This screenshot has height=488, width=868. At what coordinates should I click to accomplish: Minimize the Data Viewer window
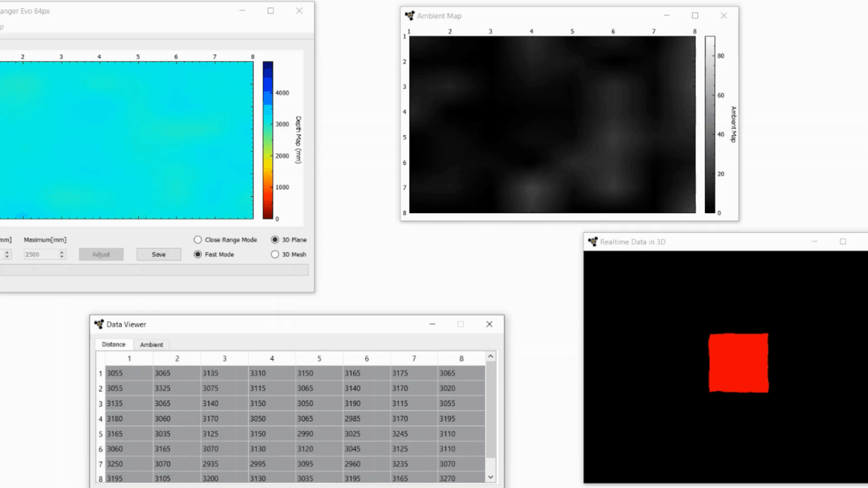coord(432,324)
